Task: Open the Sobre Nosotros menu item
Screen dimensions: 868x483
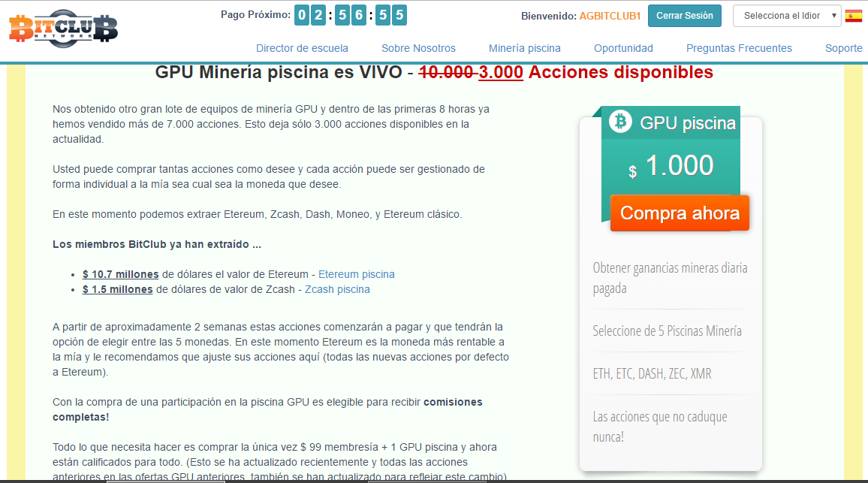Action: [418, 48]
